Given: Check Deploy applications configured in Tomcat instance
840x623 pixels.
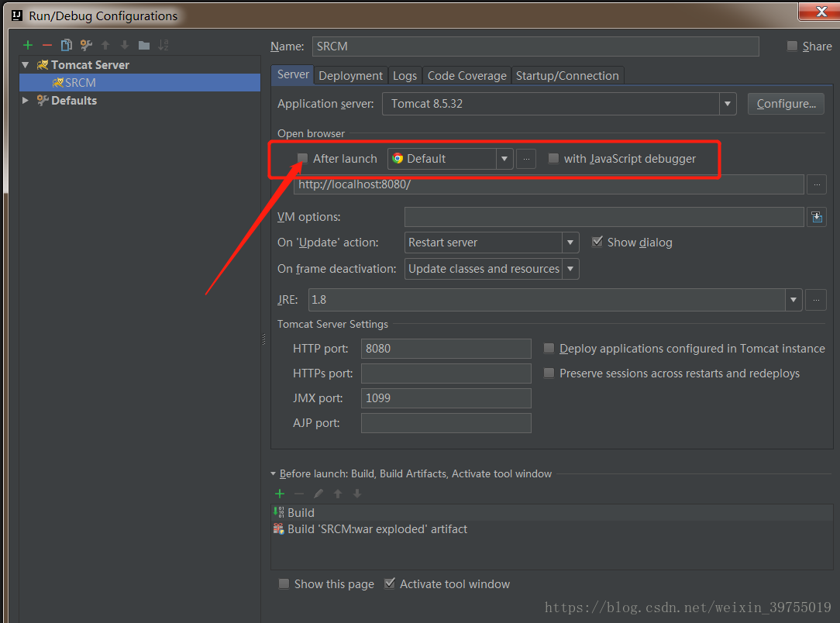Looking at the screenshot, I should (549, 348).
